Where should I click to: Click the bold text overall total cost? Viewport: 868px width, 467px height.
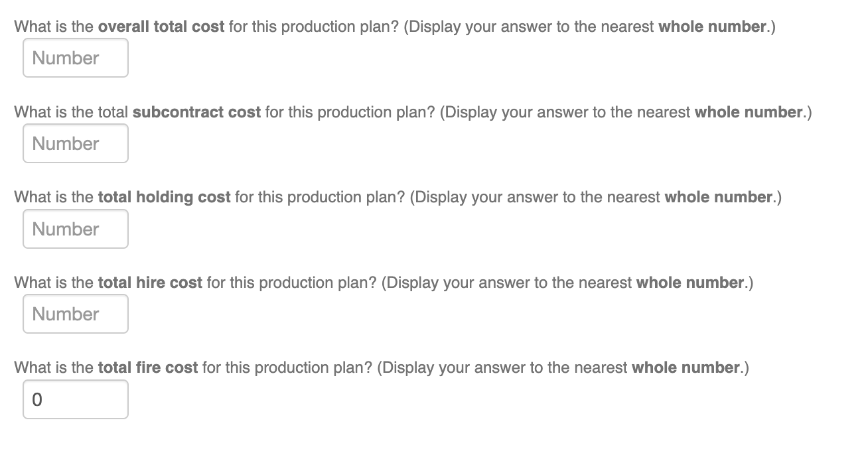point(162,27)
